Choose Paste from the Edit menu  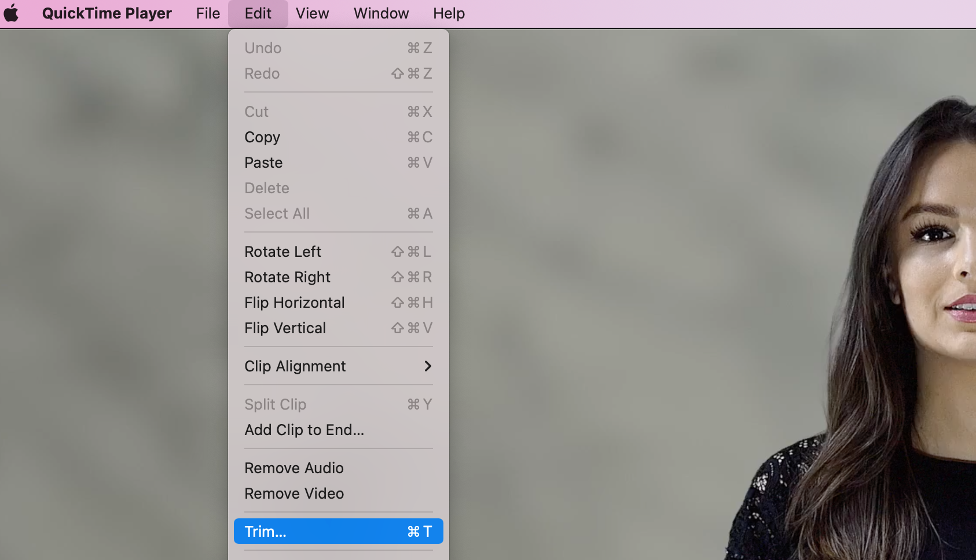point(339,163)
